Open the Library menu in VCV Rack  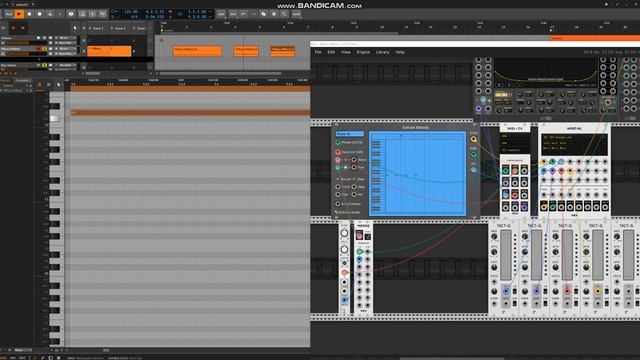click(382, 52)
